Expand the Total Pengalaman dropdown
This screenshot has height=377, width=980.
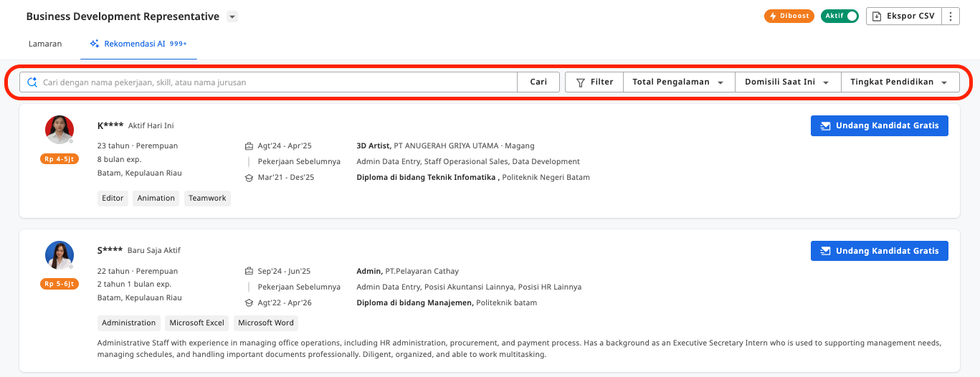click(679, 82)
